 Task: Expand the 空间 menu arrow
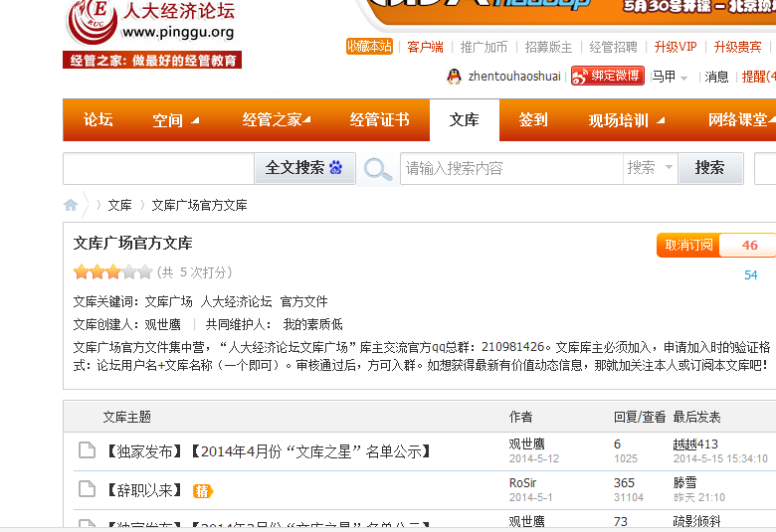point(195,120)
